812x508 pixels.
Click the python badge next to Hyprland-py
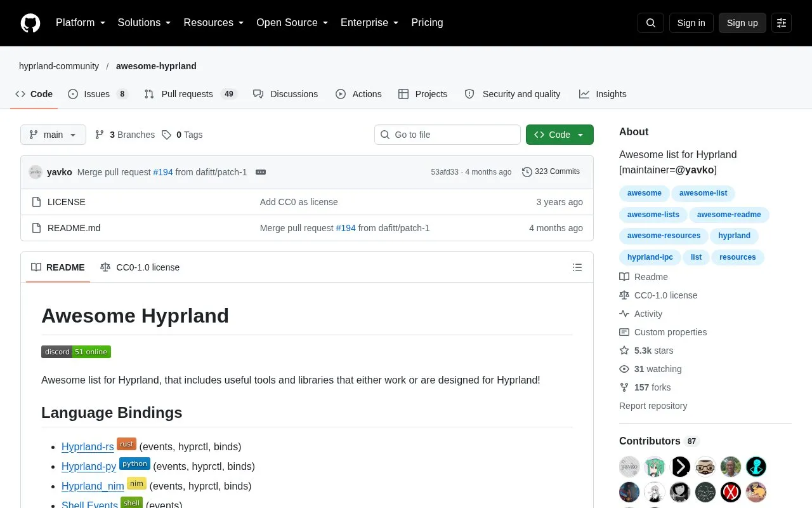(x=135, y=464)
